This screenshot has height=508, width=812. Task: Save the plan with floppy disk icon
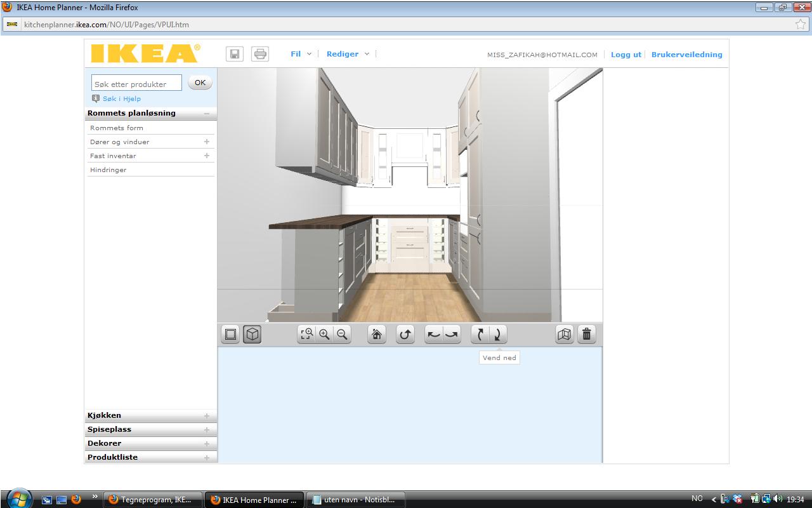(x=235, y=54)
